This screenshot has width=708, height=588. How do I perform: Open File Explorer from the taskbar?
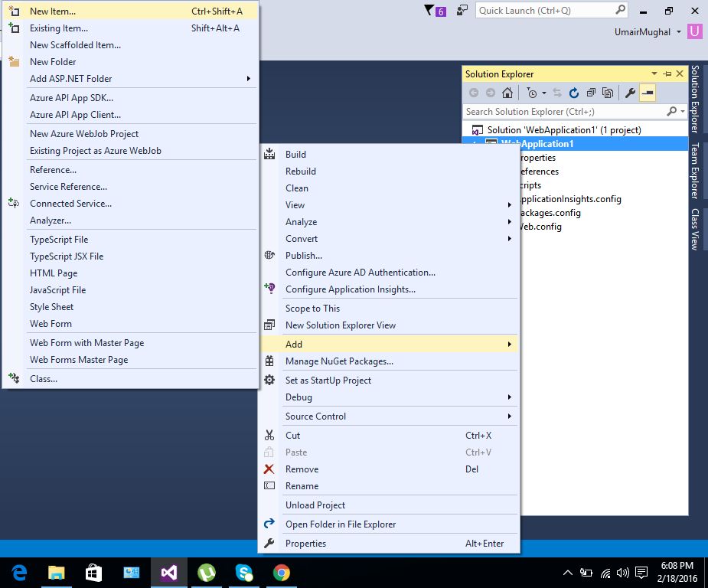tap(57, 573)
